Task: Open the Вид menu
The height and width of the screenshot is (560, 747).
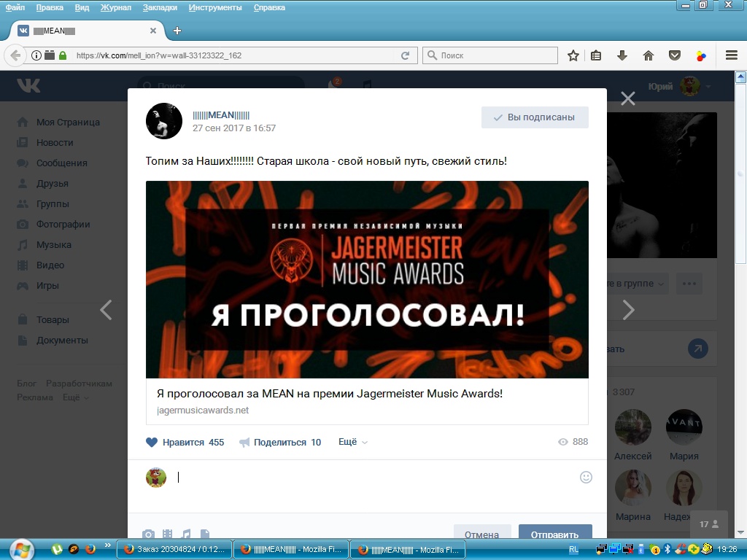Action: tap(82, 7)
